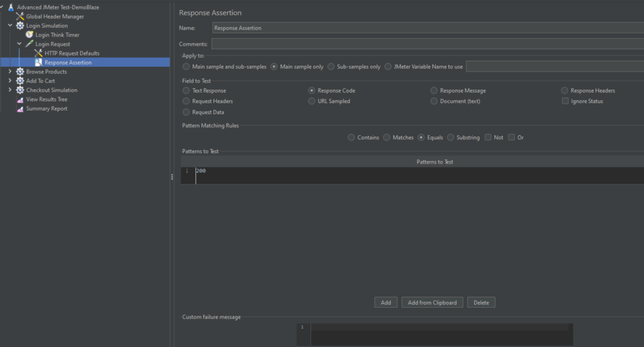Select the HTTP Request Defaults icon
The width and height of the screenshot is (644, 347).
coord(39,53)
